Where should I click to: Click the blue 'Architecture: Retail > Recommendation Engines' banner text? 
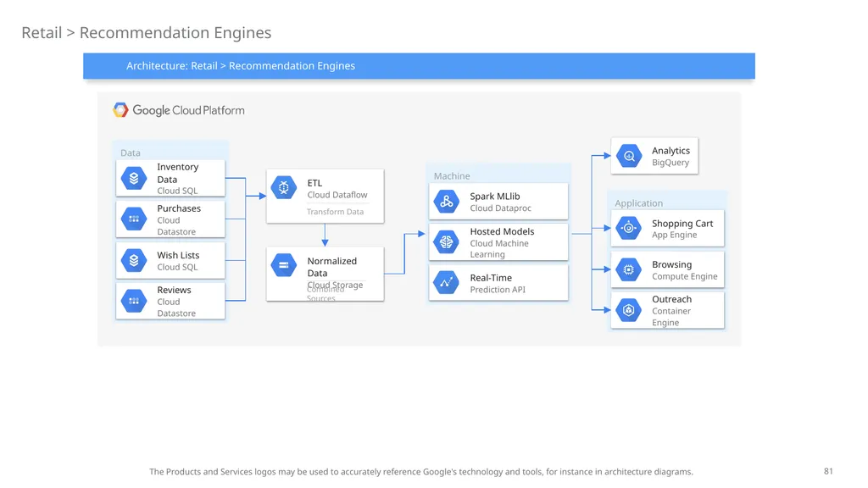click(x=240, y=66)
